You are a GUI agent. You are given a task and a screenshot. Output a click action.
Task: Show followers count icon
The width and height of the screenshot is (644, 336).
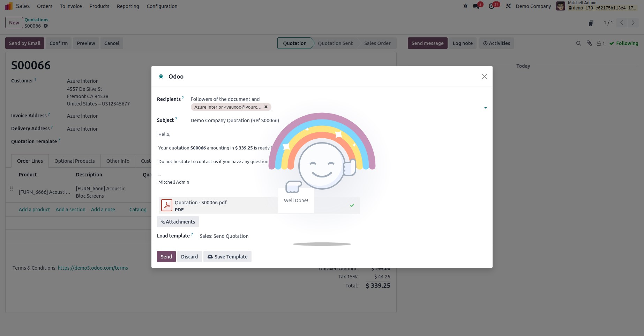[601, 43]
